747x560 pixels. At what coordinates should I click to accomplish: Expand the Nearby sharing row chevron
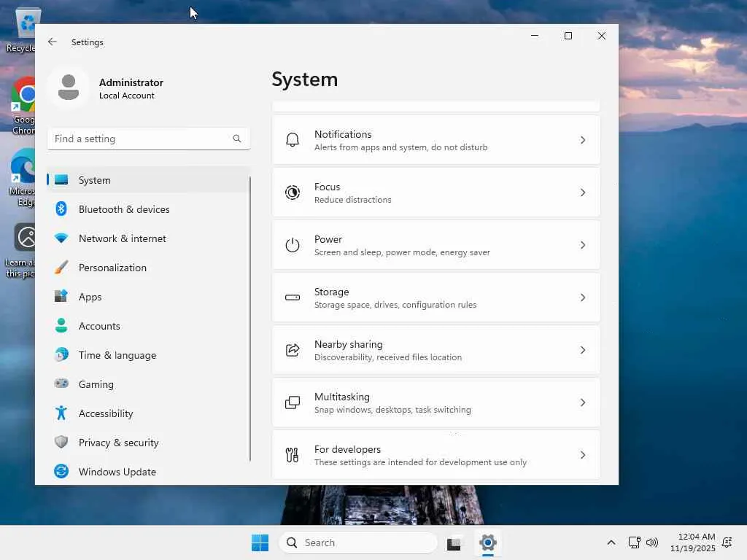pos(583,350)
